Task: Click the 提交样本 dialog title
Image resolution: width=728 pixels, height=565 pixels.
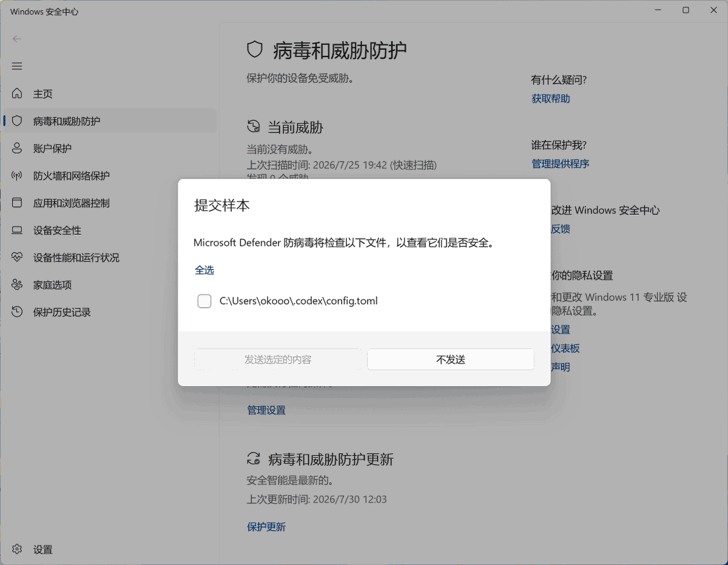Action: click(222, 205)
